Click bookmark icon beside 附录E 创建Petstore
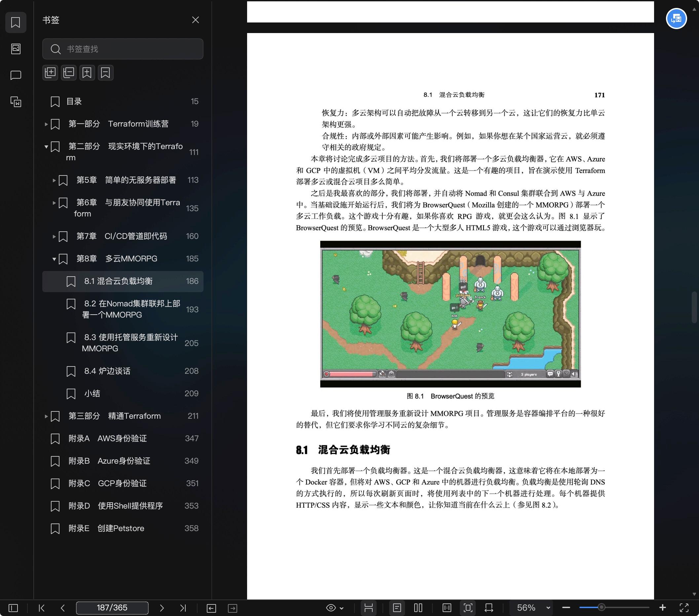The image size is (699, 616). click(55, 529)
